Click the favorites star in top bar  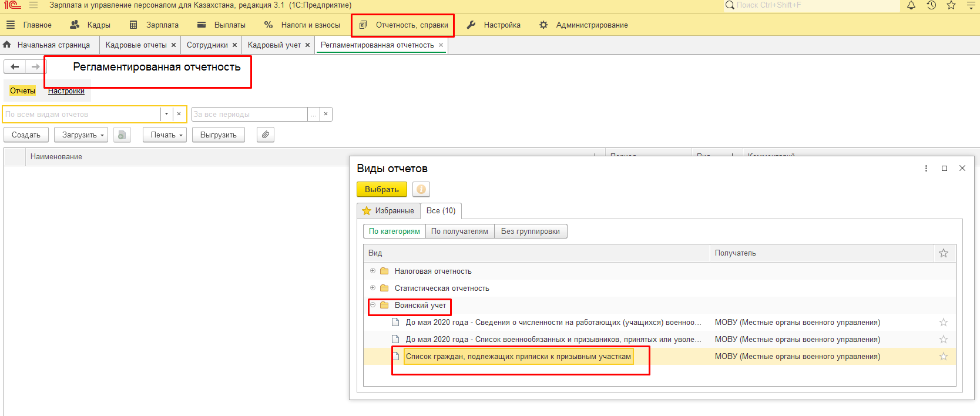coord(951,5)
